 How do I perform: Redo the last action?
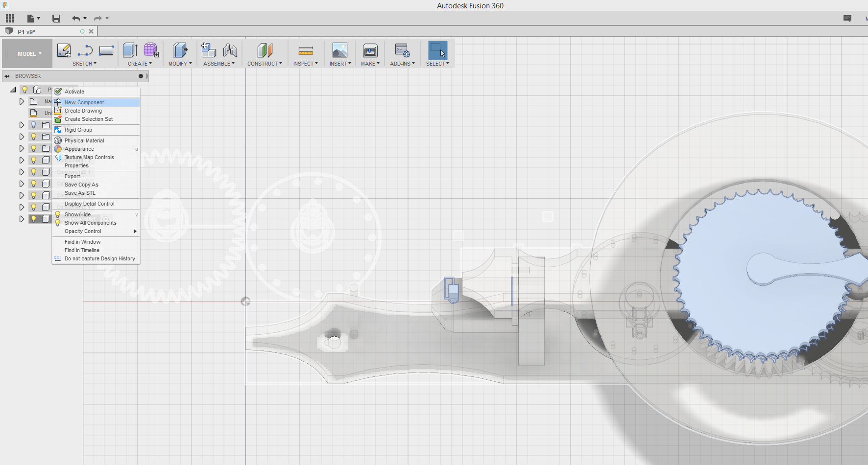[97, 19]
